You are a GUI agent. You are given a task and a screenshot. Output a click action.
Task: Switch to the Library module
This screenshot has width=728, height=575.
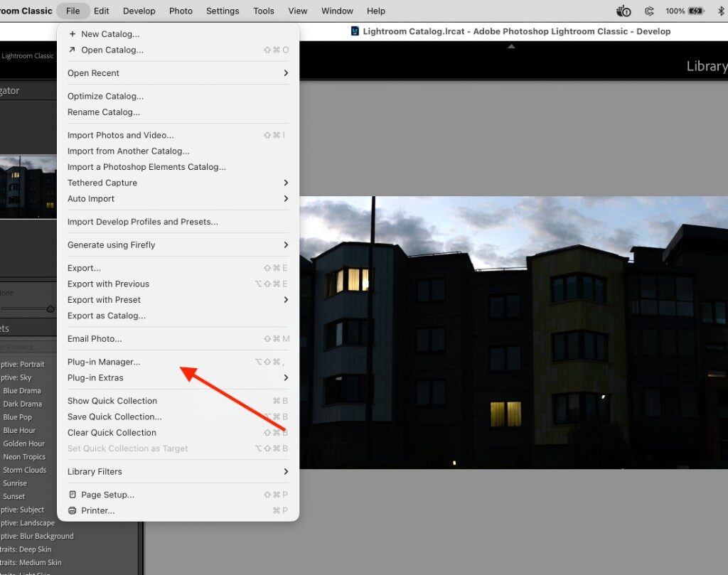[x=707, y=66]
